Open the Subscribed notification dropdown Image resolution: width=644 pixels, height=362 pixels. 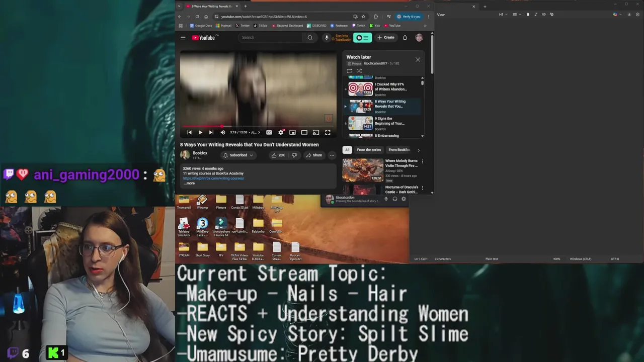click(238, 155)
